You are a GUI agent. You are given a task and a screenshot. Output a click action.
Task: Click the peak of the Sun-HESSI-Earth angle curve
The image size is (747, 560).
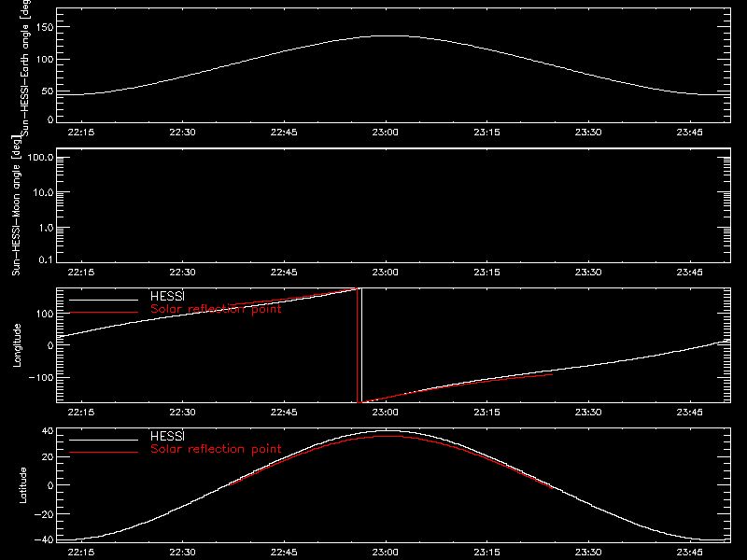pos(390,35)
